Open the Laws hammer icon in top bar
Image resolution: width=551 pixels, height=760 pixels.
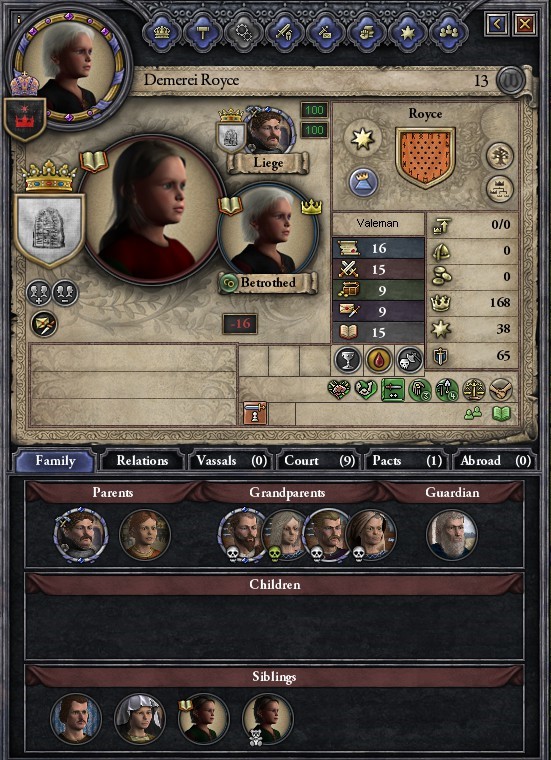coord(203,31)
